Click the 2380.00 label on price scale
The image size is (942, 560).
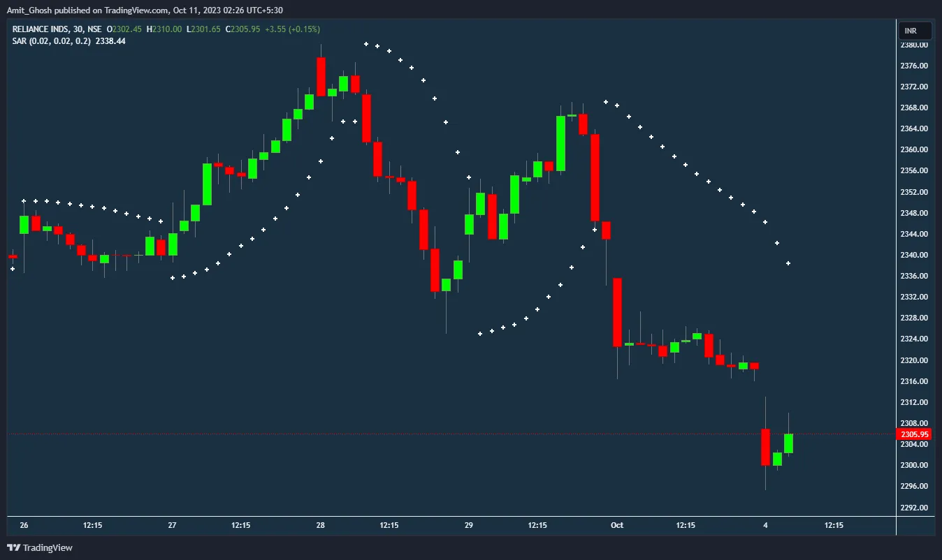pos(914,45)
